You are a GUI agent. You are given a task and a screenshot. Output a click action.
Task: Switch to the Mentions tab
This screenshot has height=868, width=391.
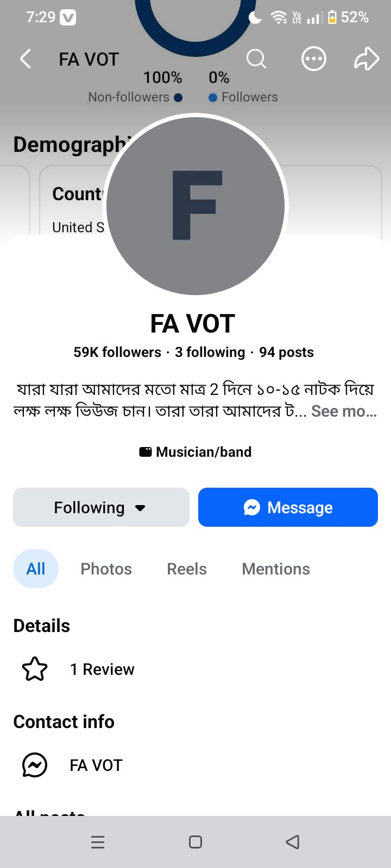(x=276, y=569)
